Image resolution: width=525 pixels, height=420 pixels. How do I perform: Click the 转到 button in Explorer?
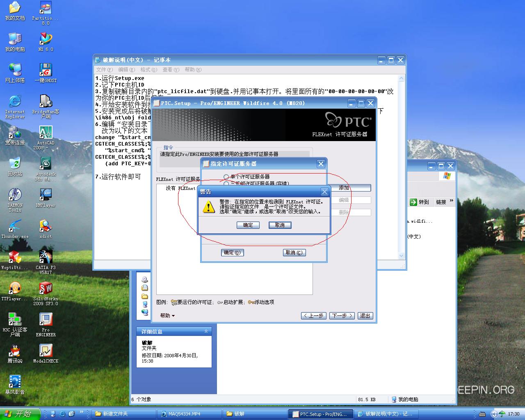coord(420,202)
